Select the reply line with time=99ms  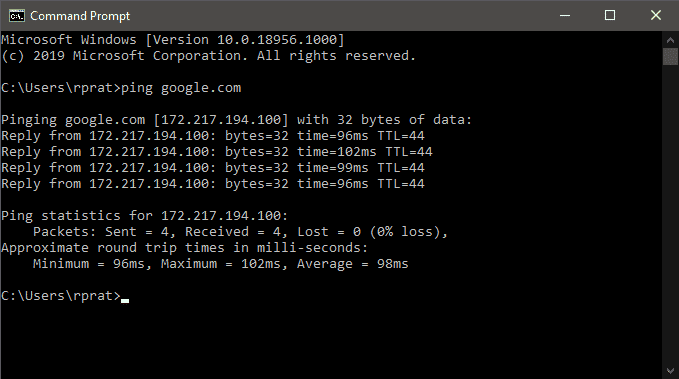213,168
